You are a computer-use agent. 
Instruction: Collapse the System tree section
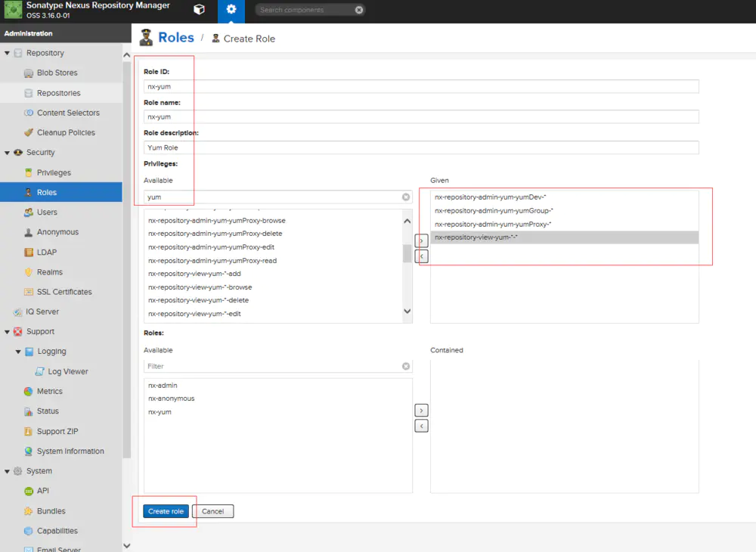[8, 472]
